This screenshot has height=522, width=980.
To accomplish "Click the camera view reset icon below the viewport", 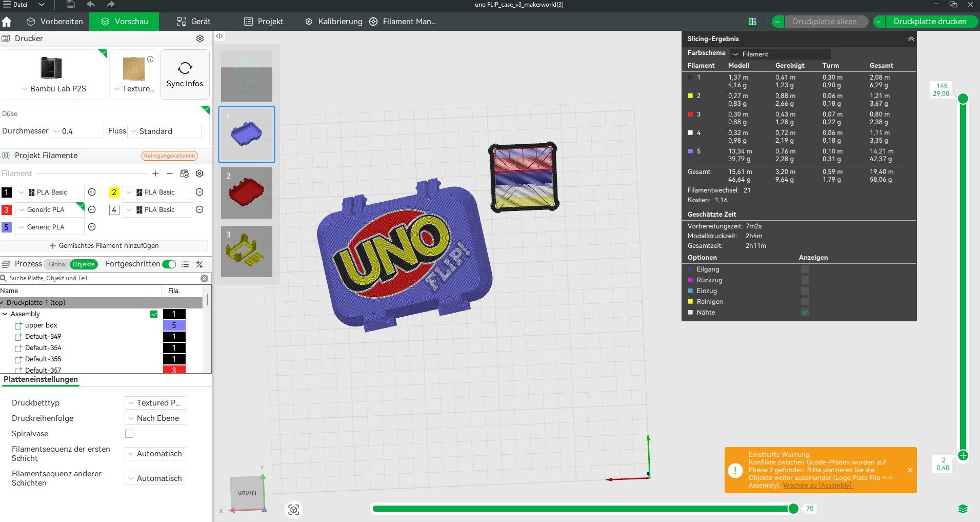I will tap(293, 510).
